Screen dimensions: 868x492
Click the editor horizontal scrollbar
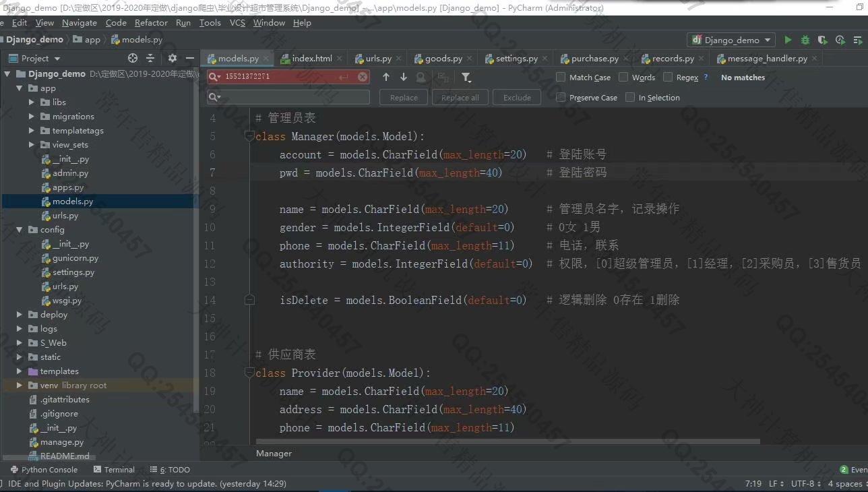(508, 442)
